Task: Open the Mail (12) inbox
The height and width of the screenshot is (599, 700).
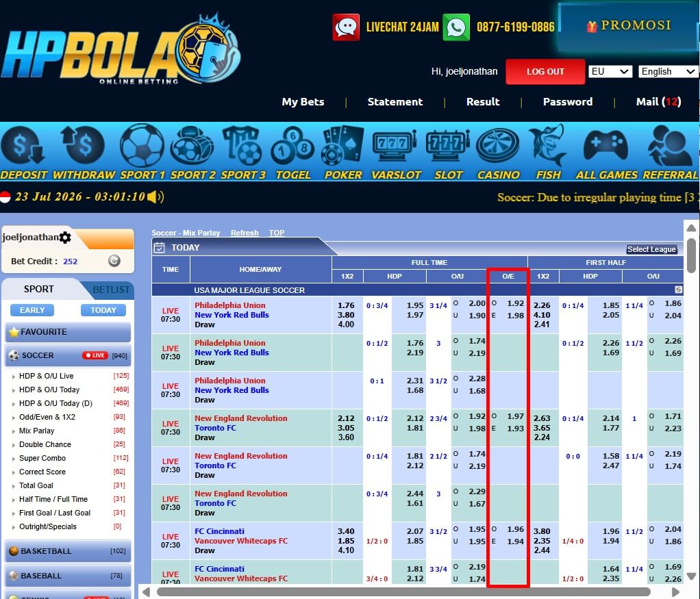Action: [x=658, y=102]
